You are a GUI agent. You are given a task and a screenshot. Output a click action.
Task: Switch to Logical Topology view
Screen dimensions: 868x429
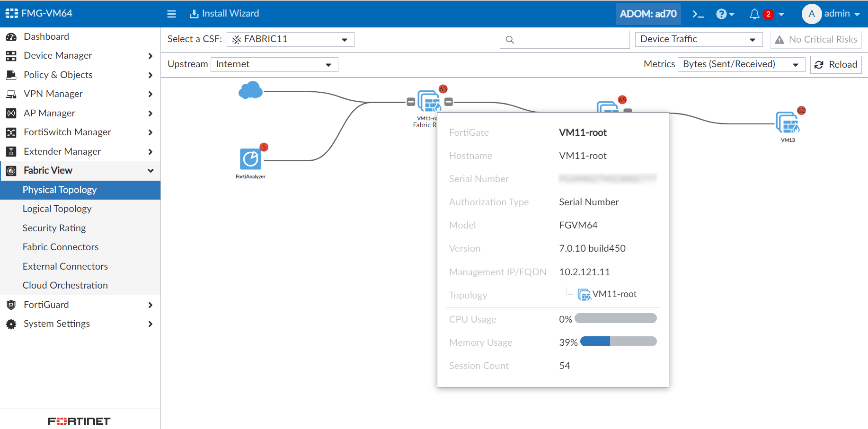(57, 209)
